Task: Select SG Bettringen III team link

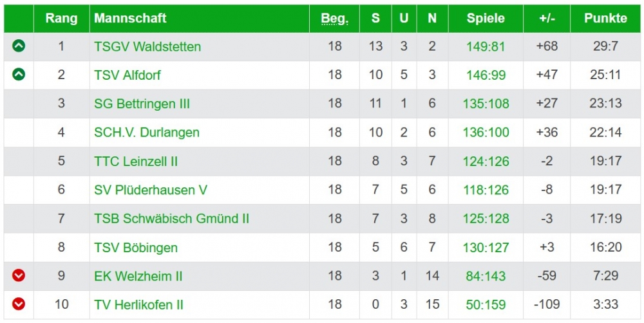Action: [x=142, y=104]
